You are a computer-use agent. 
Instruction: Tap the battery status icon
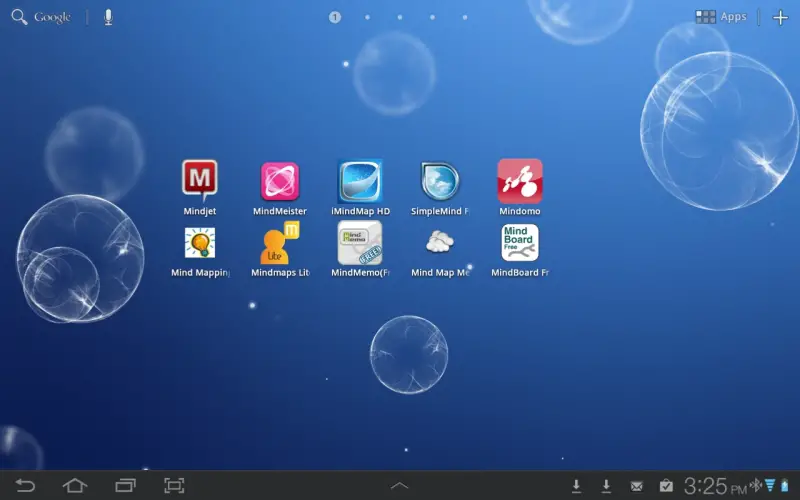(x=785, y=485)
